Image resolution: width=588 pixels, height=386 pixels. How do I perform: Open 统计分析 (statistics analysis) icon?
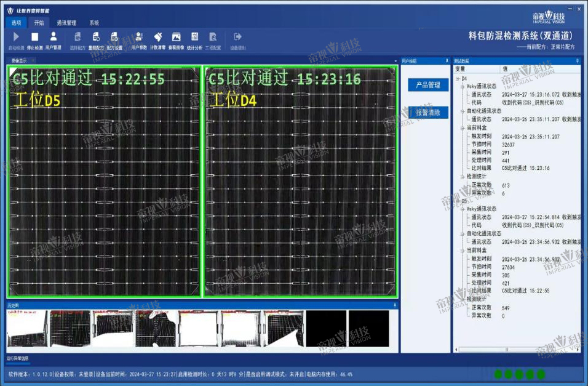coord(194,39)
